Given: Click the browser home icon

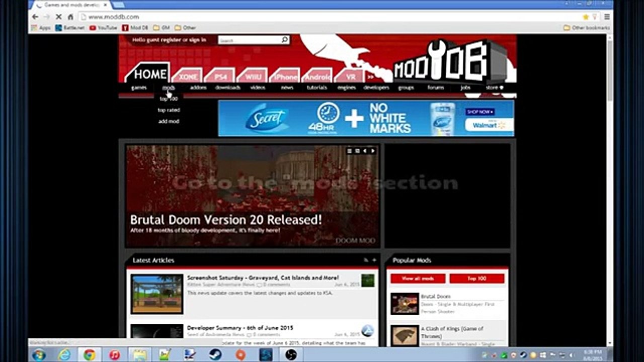Looking at the screenshot, I should pyautogui.click(x=70, y=17).
